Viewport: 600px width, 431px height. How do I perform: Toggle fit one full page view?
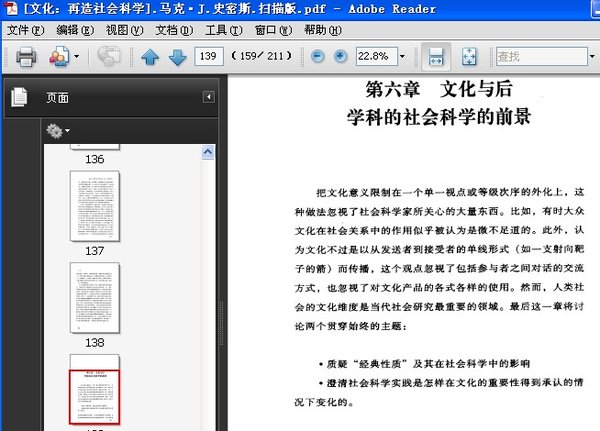coord(469,57)
